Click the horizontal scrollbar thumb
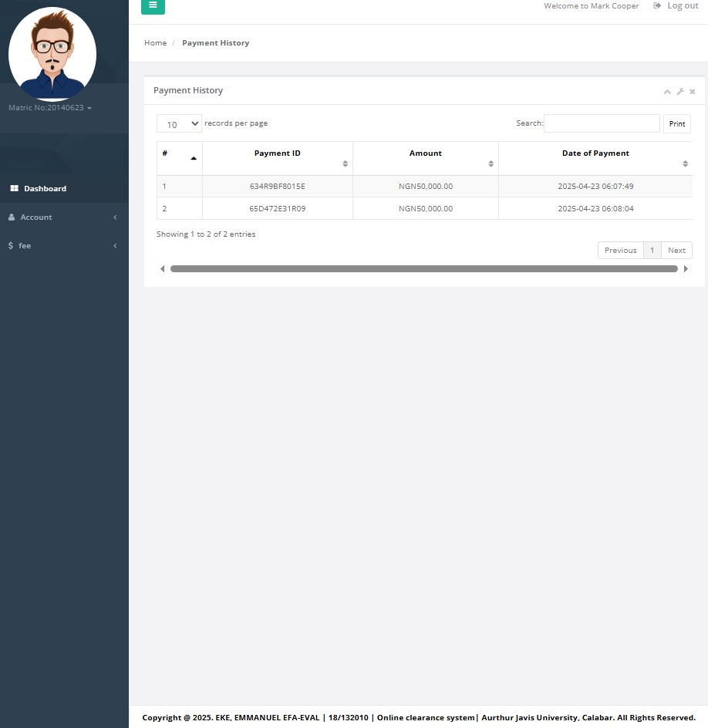Viewport: 708px width, 728px height. click(424, 269)
